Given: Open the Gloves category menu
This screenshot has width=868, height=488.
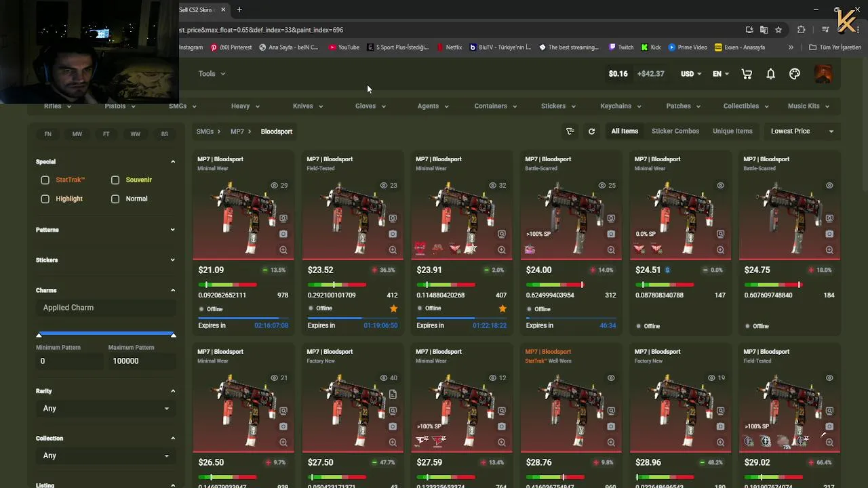Looking at the screenshot, I should point(370,106).
